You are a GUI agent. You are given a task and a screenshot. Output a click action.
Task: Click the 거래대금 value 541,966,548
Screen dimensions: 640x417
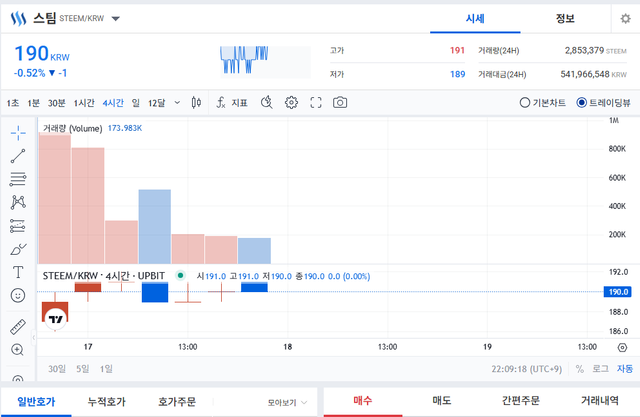585,74
